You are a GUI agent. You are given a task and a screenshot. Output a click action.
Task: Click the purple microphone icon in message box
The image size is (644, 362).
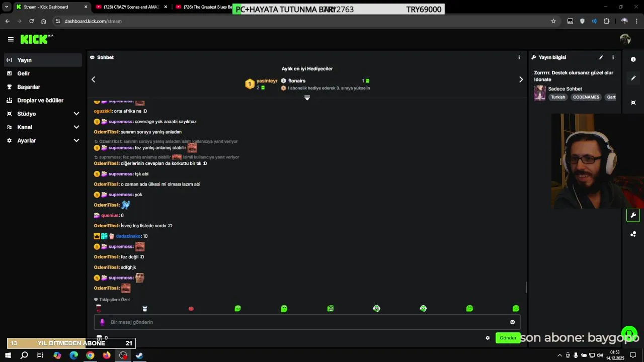(102, 322)
